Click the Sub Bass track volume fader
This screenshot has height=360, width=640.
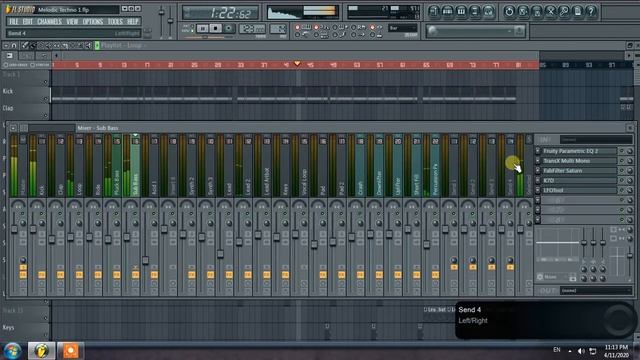(127, 237)
